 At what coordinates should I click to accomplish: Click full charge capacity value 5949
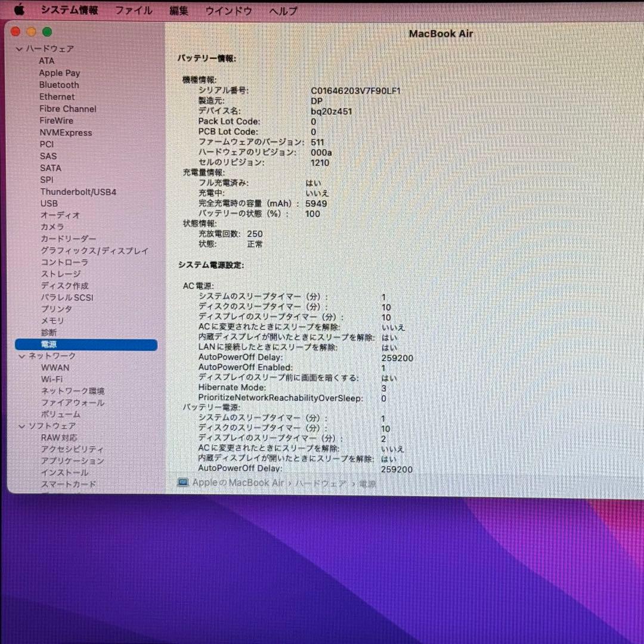316,204
